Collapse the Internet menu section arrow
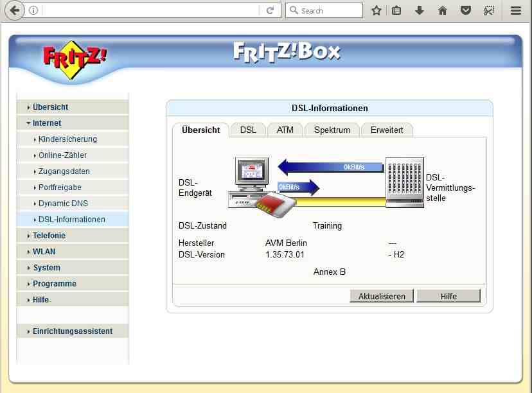This screenshot has width=532, height=393. coord(28,123)
